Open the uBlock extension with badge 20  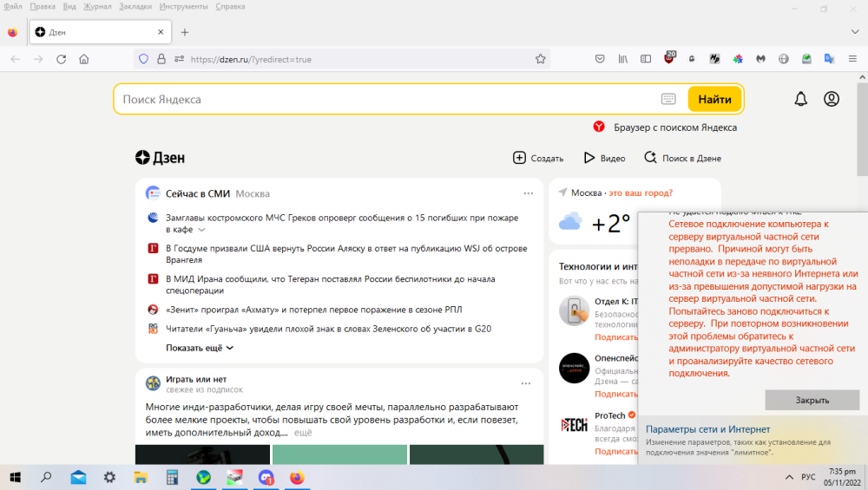669,58
